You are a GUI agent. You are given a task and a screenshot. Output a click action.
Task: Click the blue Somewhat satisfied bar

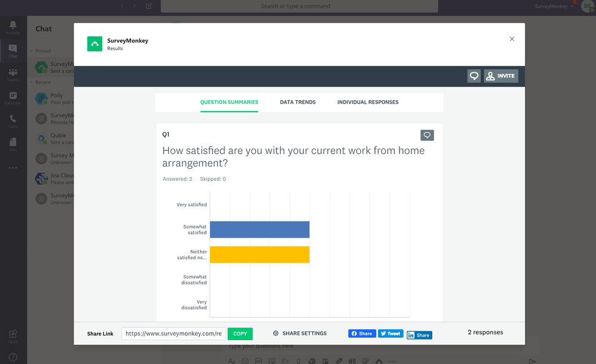click(260, 230)
